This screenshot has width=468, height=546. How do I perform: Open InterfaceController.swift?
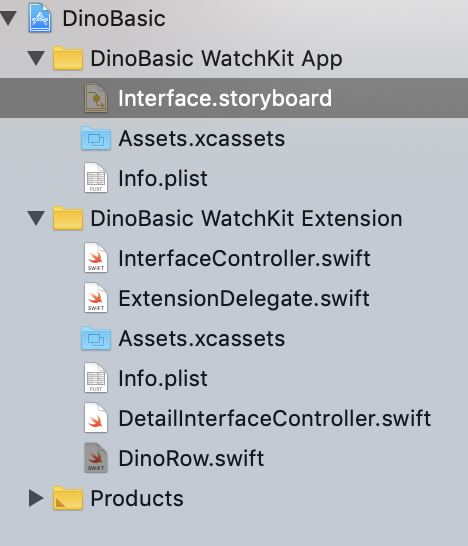click(x=244, y=258)
